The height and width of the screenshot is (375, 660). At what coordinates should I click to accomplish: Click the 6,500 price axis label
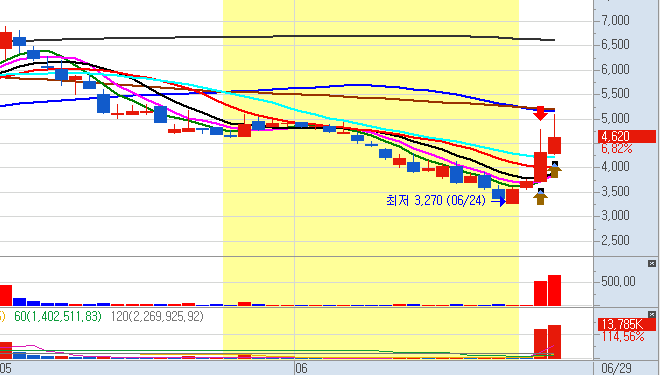615,44
